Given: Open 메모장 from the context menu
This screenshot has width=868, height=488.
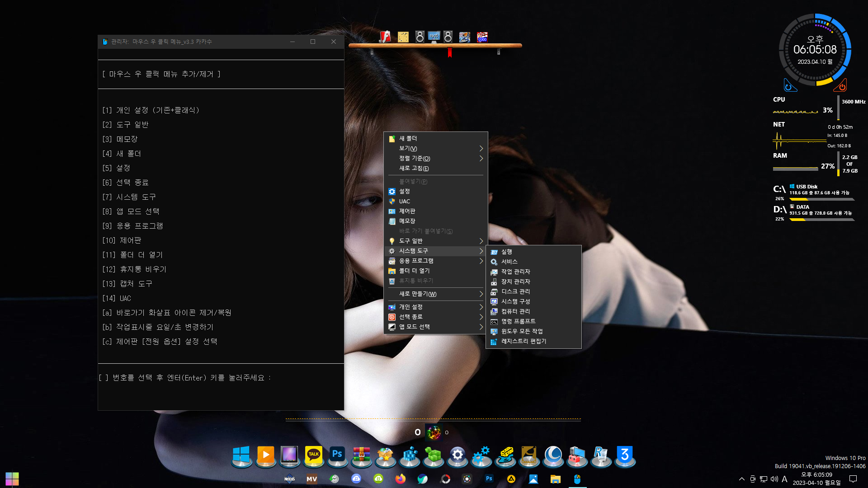Looking at the screenshot, I should pos(435,221).
